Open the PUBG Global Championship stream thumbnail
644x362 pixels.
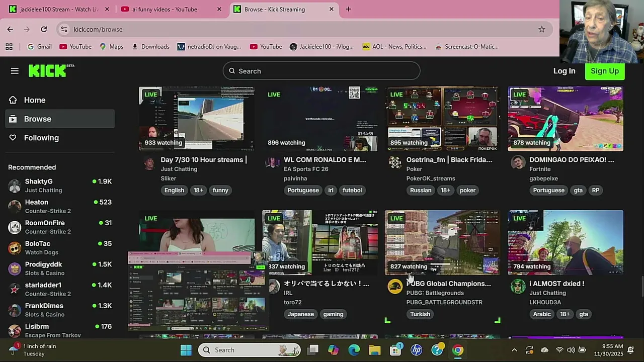tap(443, 242)
